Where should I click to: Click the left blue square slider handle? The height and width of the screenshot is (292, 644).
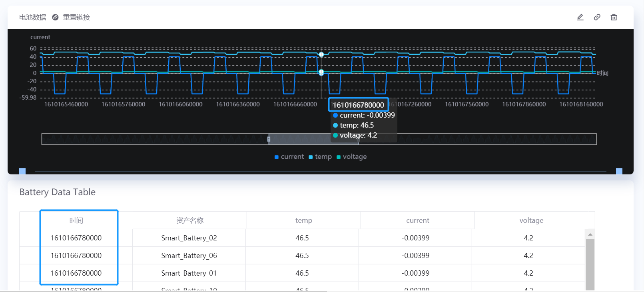[x=22, y=171]
